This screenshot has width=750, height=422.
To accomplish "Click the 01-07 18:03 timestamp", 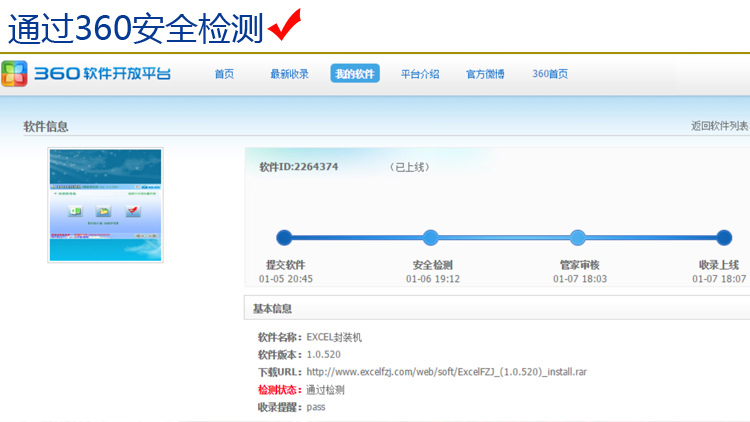I will [580, 278].
